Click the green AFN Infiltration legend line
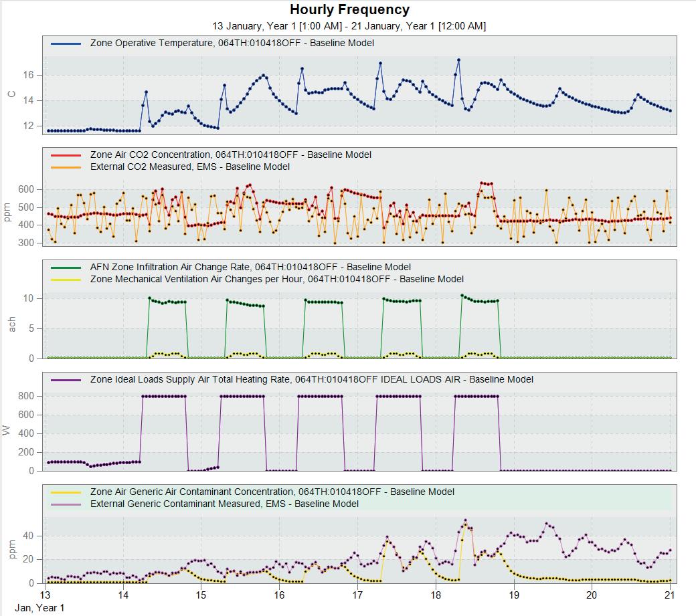 [x=66, y=268]
